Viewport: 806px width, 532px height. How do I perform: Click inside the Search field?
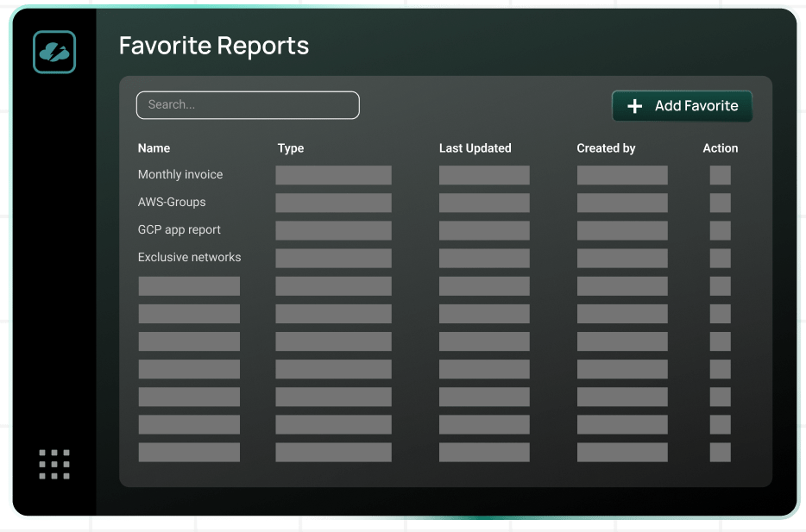[248, 104]
